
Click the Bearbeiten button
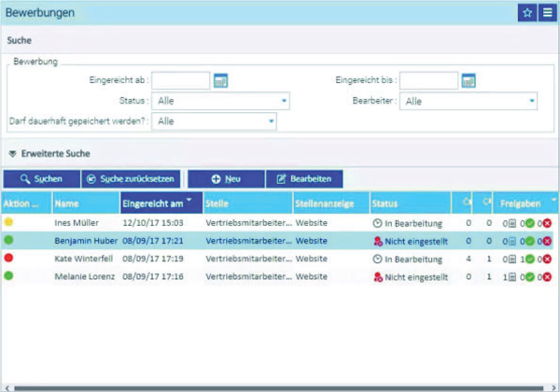(x=304, y=179)
